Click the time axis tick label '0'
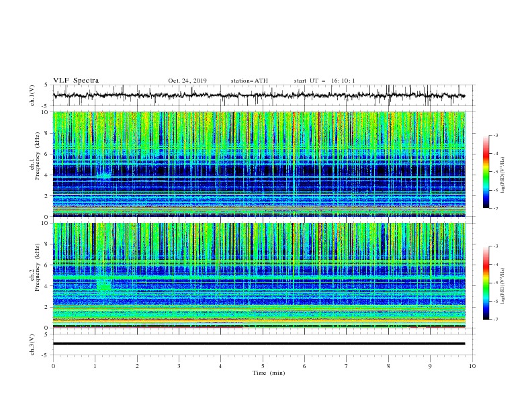 click(53, 366)
